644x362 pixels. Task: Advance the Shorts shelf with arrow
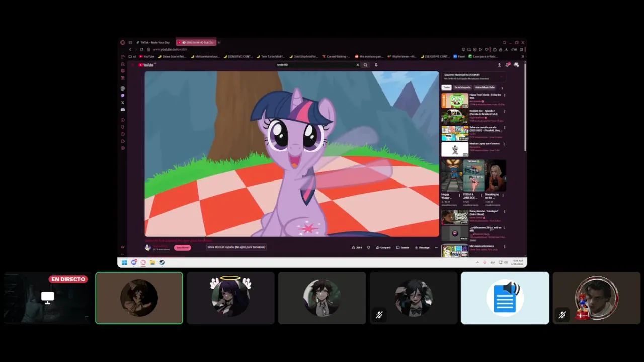(x=505, y=178)
